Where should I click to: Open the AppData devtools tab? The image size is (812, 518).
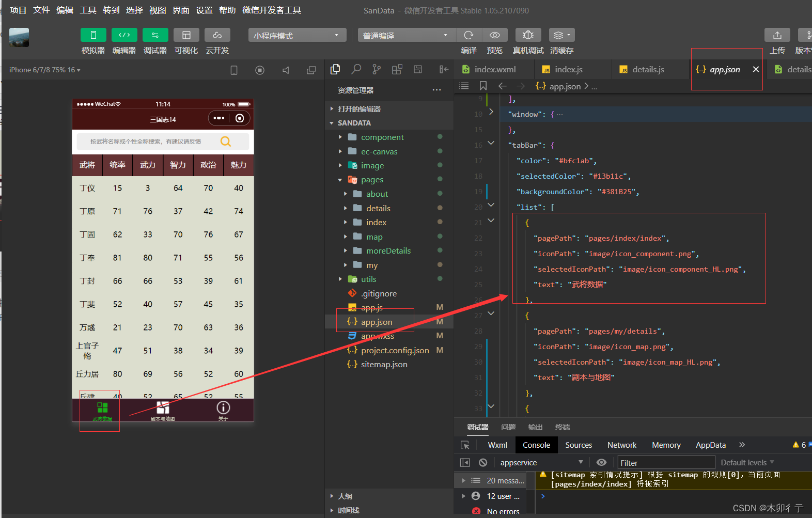coord(711,445)
